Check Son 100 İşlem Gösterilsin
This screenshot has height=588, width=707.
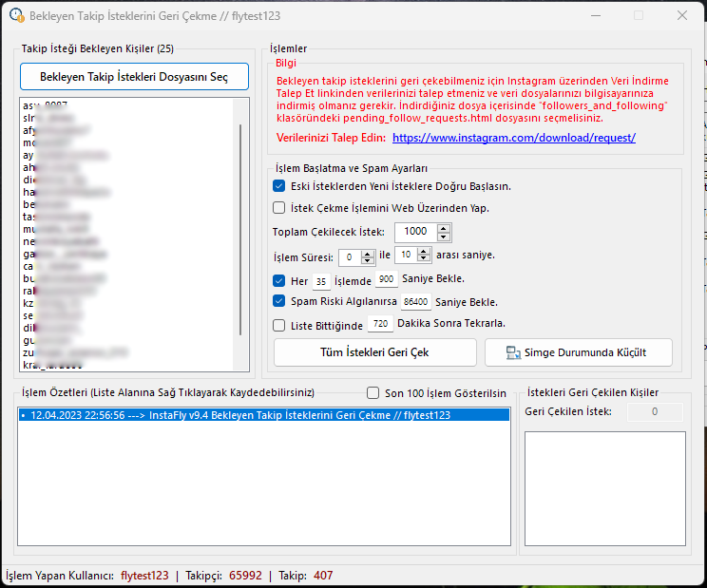pyautogui.click(x=373, y=393)
